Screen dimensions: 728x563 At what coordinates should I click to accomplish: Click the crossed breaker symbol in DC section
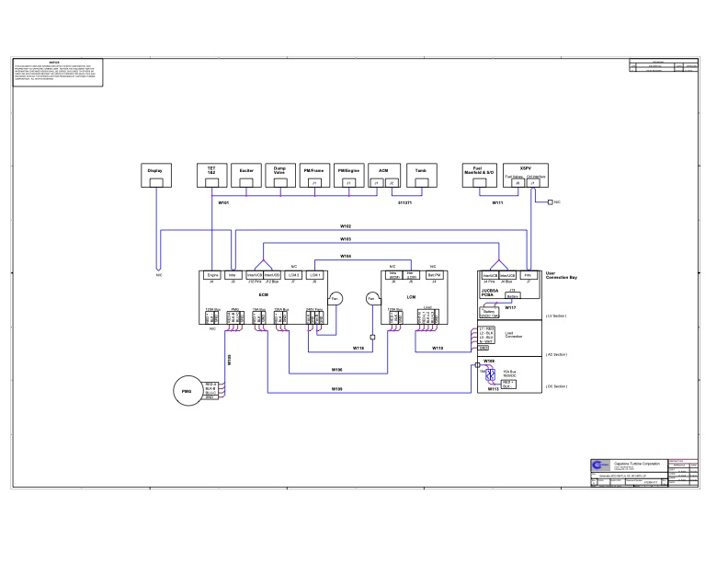point(491,374)
